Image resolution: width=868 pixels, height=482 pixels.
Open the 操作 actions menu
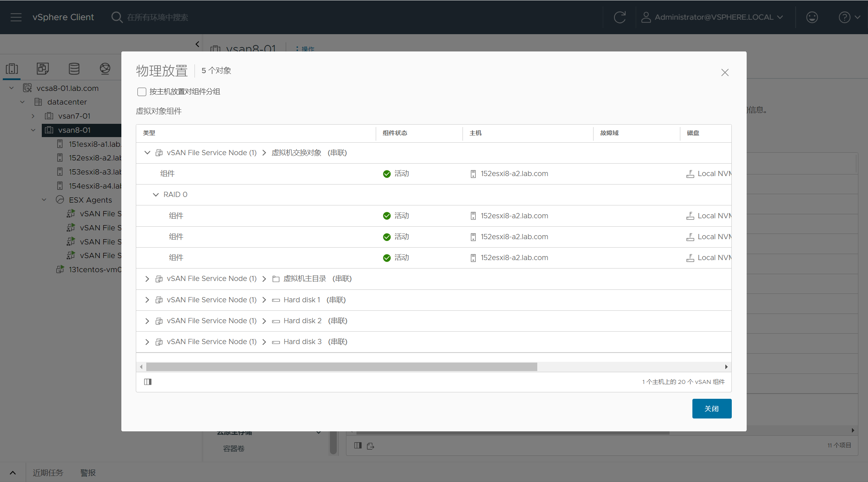click(305, 49)
